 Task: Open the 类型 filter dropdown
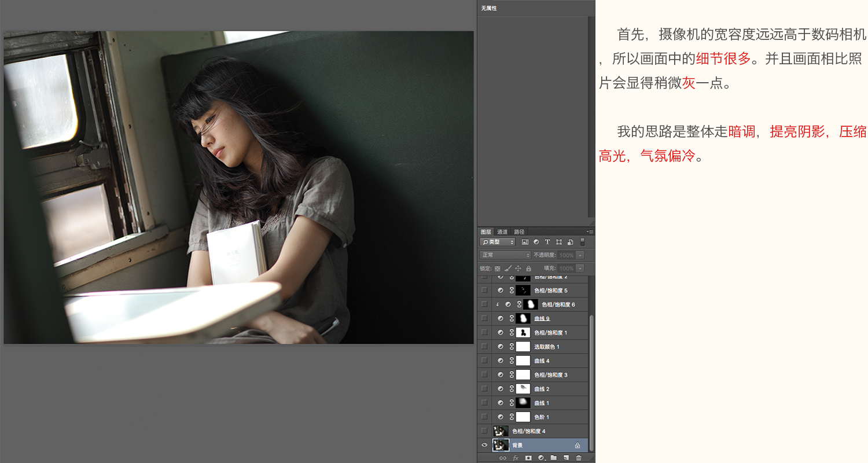(x=497, y=242)
